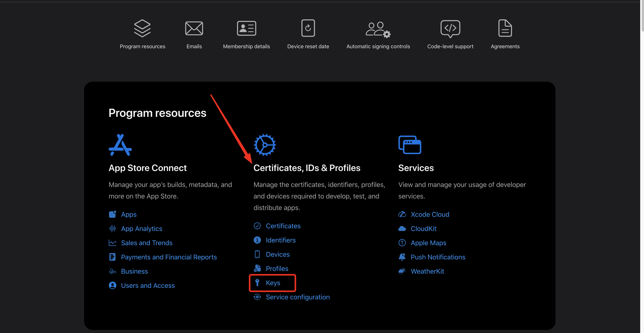Image resolution: width=644 pixels, height=333 pixels.
Task: Open Payments and Financial Reports link
Action: (169, 257)
